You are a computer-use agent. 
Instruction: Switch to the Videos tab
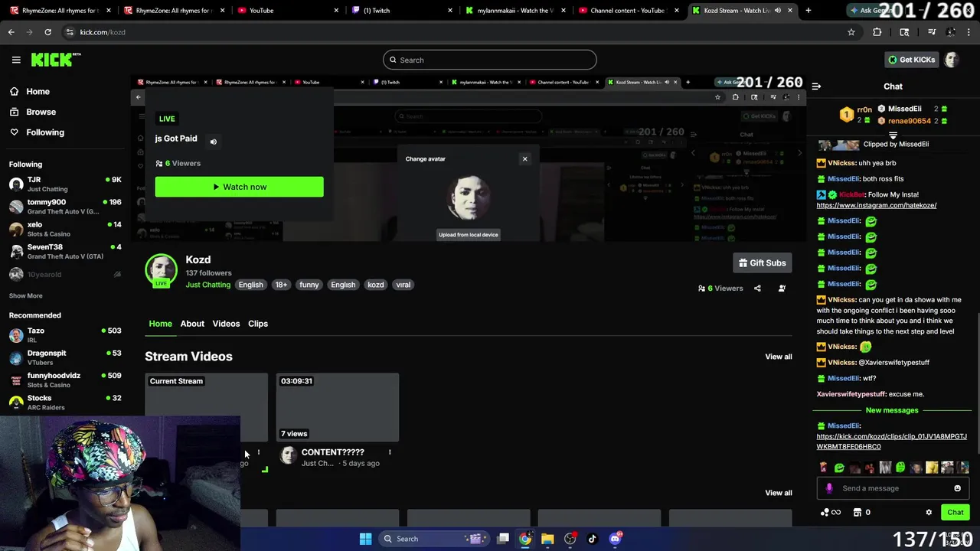(x=226, y=324)
